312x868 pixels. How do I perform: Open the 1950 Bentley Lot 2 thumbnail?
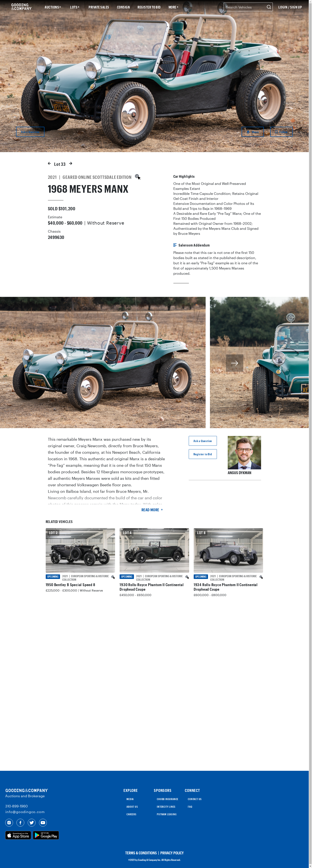point(80,550)
